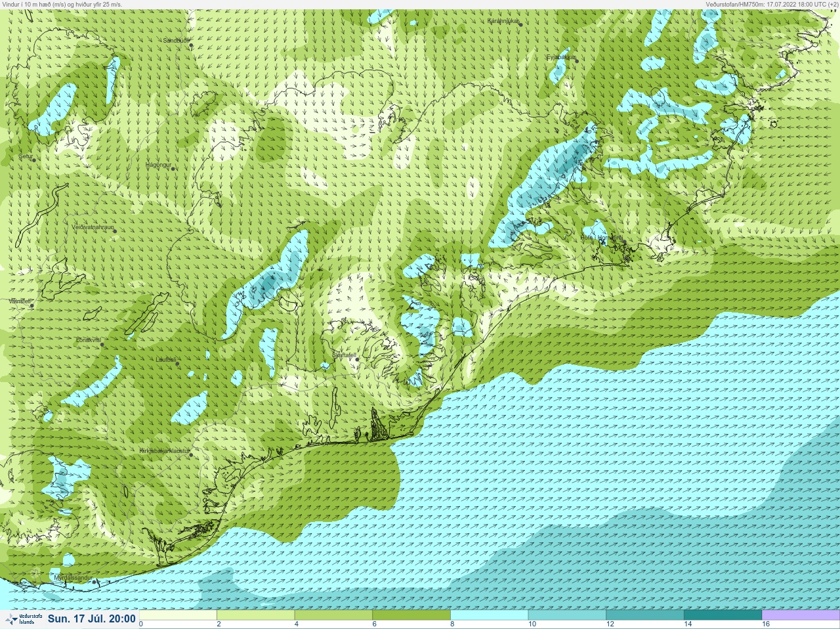Click the legend scale number 16

tap(766, 624)
